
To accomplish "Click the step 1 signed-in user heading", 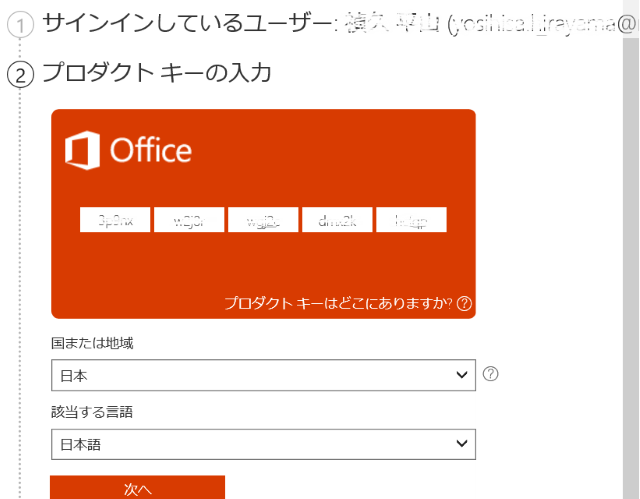I will [339, 24].
